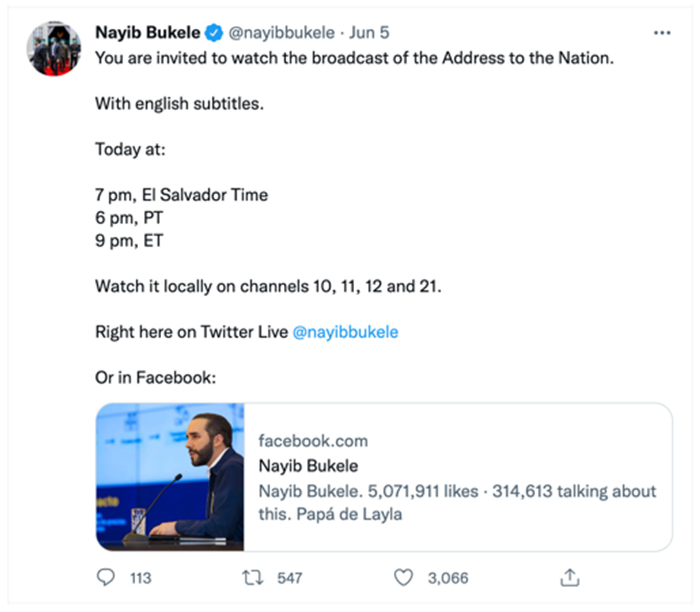The image size is (700, 612).
Task: Click the retweet count 547
Action: [289, 578]
